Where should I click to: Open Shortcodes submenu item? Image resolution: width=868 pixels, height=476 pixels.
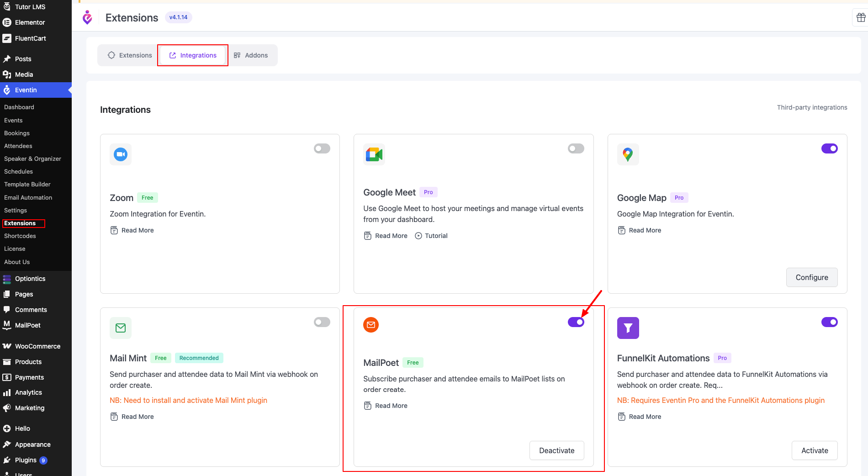(x=20, y=236)
